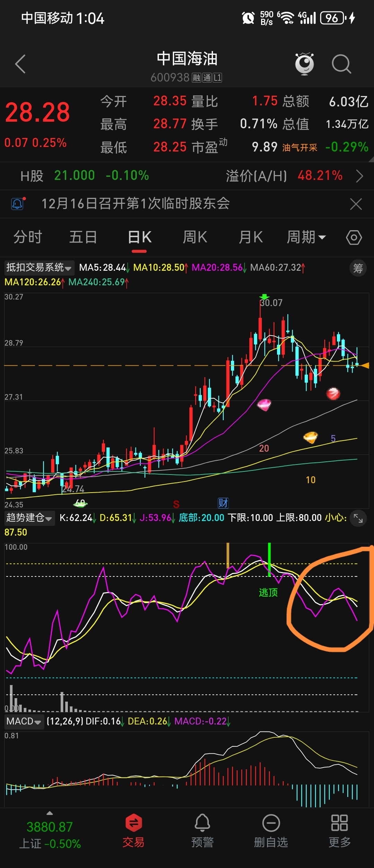
Task: Tap the red gem chart marker
Action: click(333, 393)
